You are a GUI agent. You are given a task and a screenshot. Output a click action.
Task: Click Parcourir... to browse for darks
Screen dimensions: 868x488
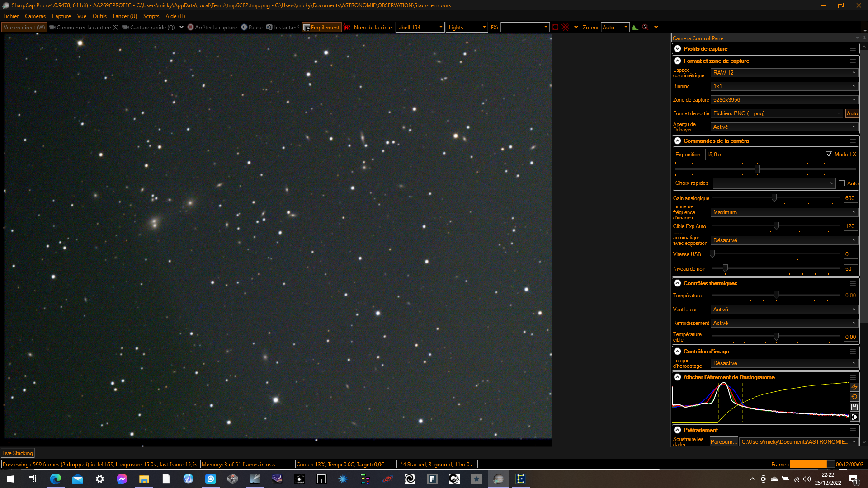click(723, 442)
